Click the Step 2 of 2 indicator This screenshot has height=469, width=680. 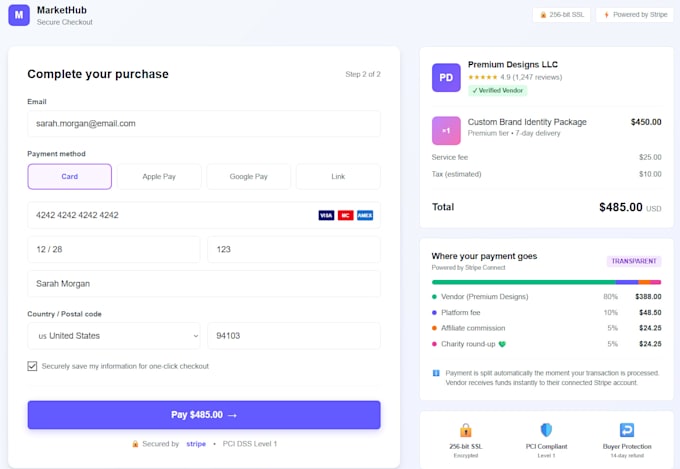(x=363, y=74)
